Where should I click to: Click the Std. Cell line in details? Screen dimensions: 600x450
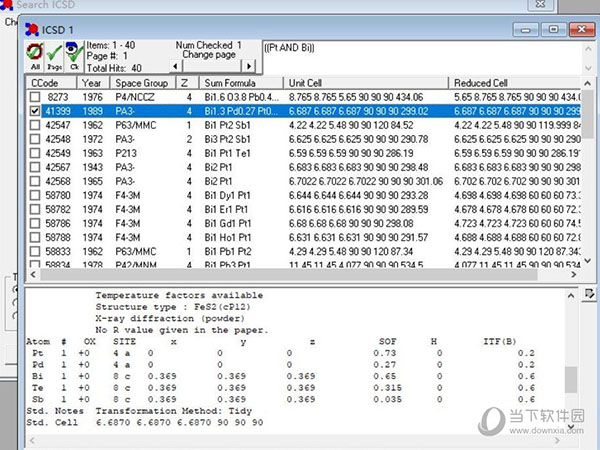click(145, 422)
